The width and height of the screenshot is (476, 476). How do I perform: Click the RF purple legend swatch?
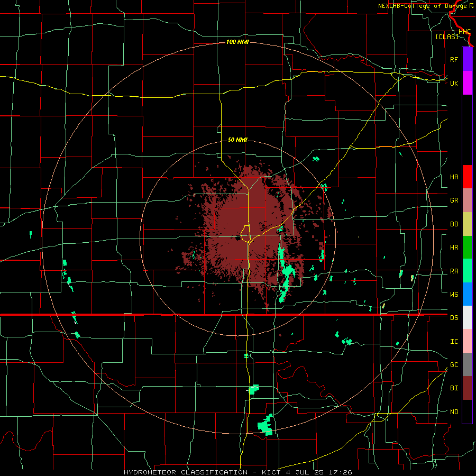[467, 59]
